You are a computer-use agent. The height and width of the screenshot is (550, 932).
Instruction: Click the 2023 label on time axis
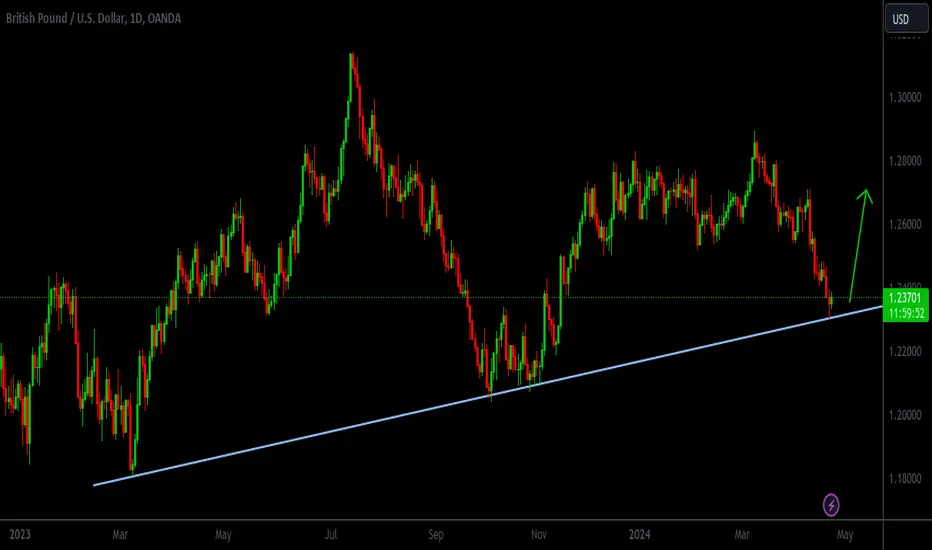click(x=20, y=535)
